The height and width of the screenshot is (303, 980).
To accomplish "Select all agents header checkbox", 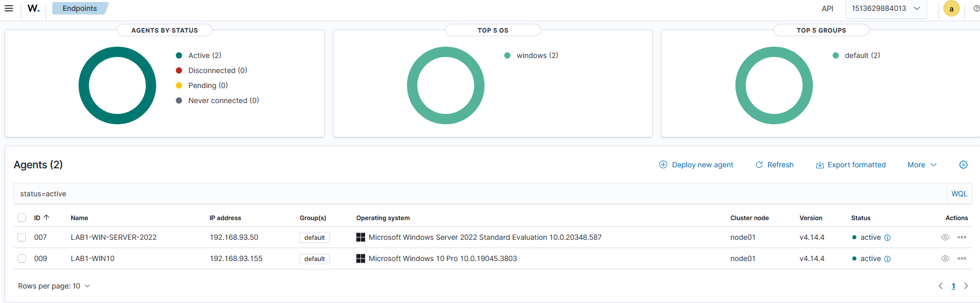I will pos(22,218).
